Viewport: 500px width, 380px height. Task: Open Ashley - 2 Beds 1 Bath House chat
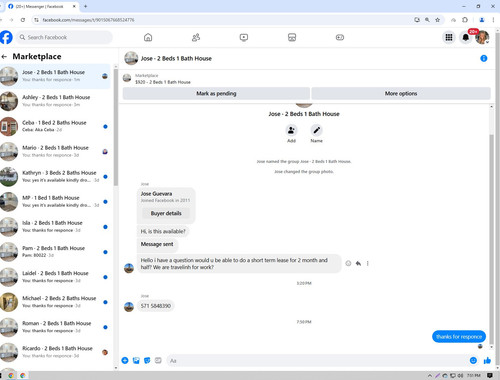[55, 101]
